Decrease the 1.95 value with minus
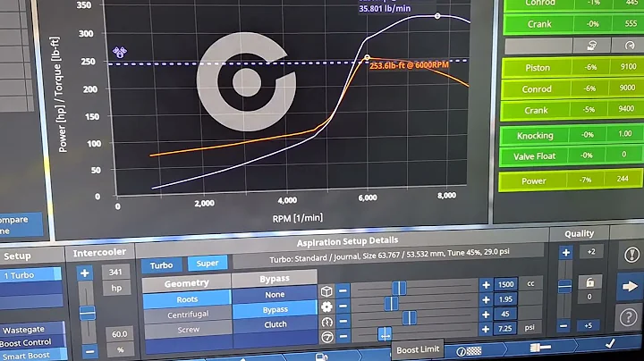 tap(343, 306)
